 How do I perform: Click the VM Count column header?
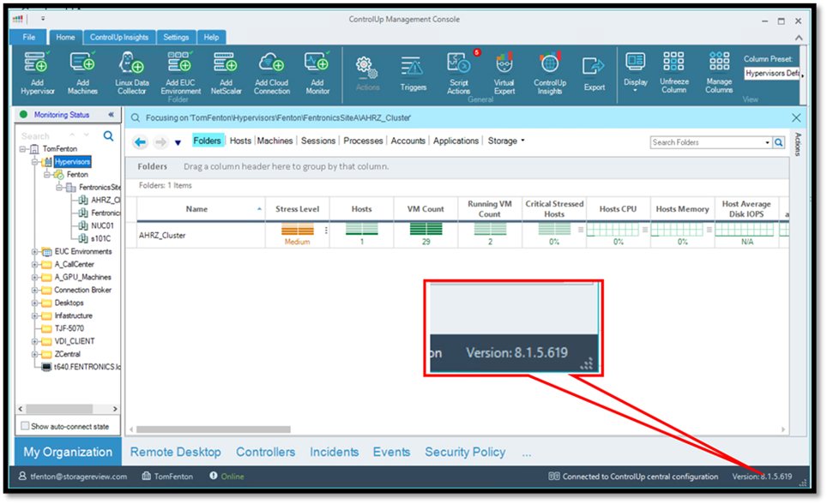click(x=426, y=209)
